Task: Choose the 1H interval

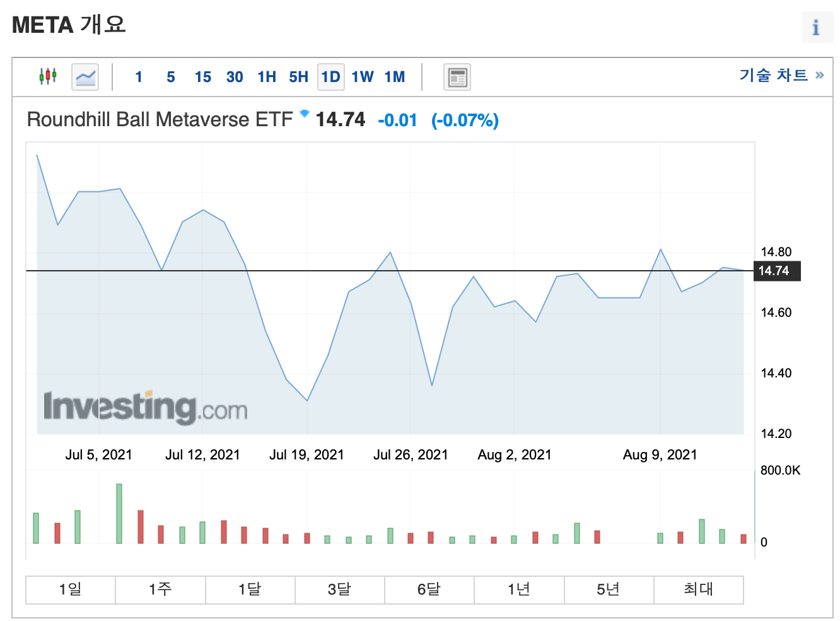Action: pos(267,77)
